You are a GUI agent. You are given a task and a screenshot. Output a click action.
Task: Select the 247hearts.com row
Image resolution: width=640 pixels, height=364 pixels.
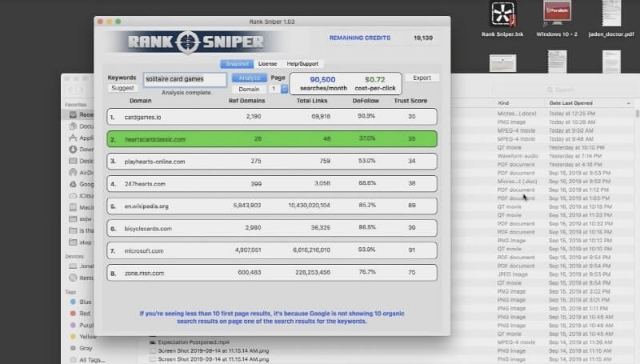coord(272,184)
